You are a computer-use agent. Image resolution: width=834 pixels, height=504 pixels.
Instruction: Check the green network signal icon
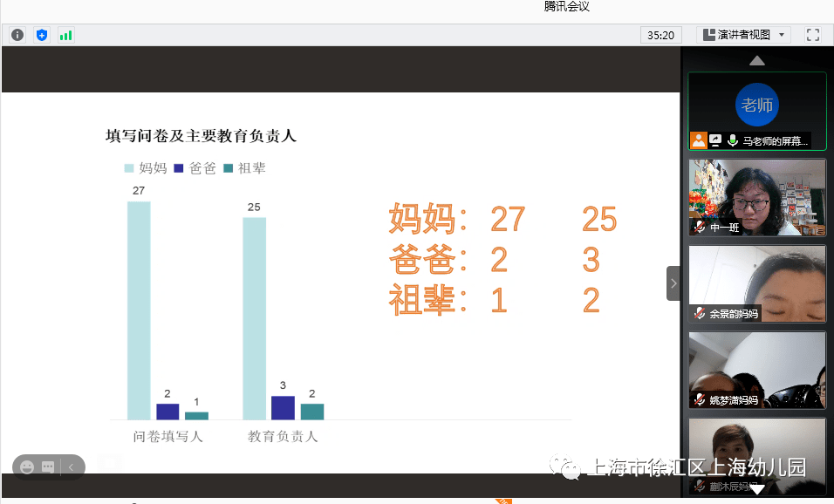[x=65, y=35]
